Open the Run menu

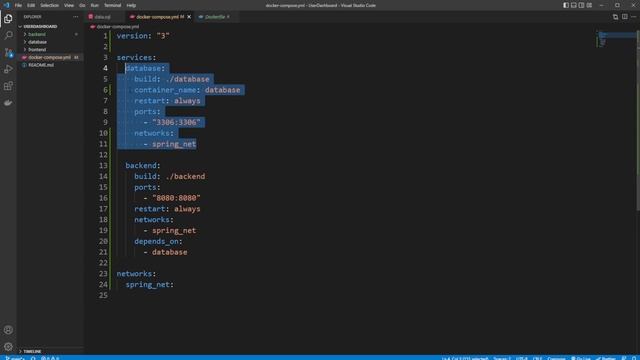click(94, 5)
